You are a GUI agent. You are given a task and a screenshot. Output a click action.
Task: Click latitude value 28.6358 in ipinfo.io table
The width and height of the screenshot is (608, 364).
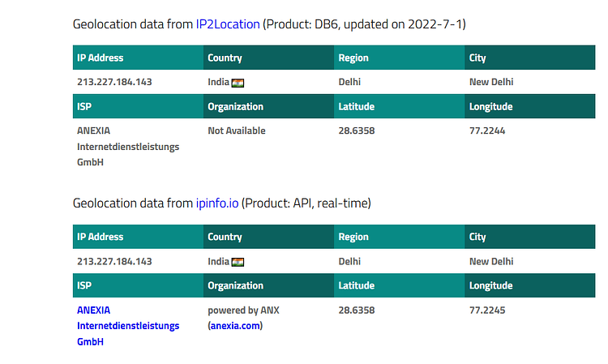[357, 310]
